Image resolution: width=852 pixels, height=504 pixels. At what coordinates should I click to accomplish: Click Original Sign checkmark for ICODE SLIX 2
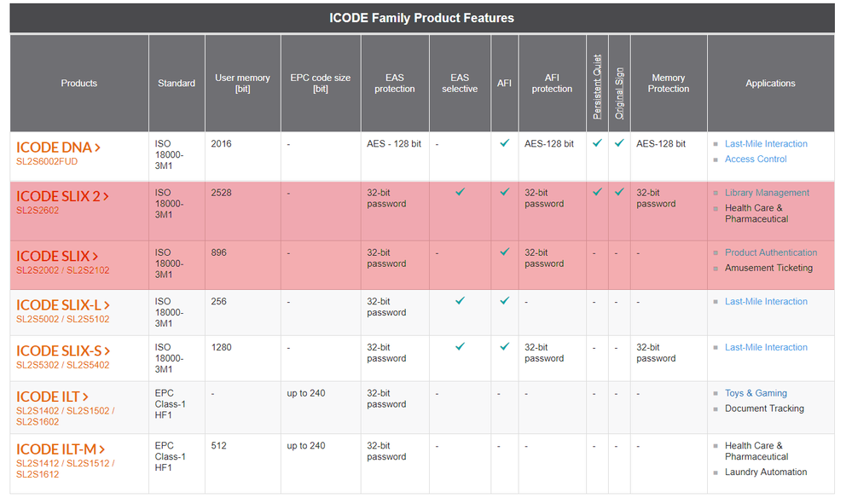[619, 192]
